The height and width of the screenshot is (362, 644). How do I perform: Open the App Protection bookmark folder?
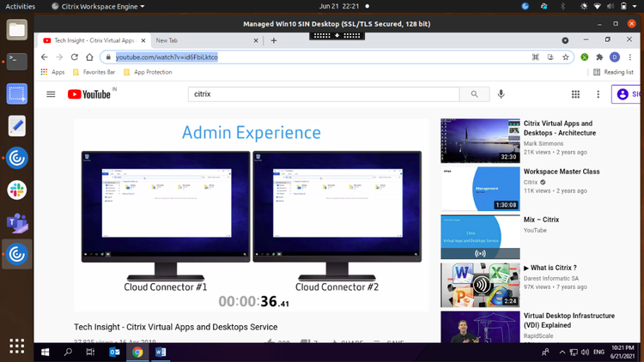[x=148, y=72]
